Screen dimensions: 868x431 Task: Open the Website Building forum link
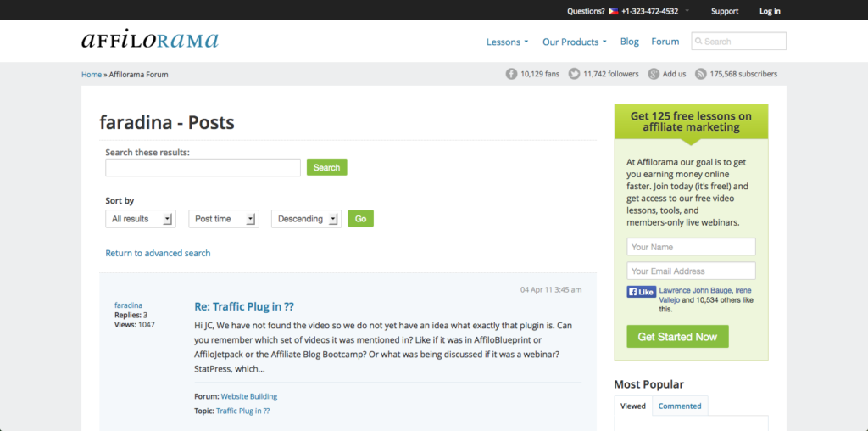point(249,397)
